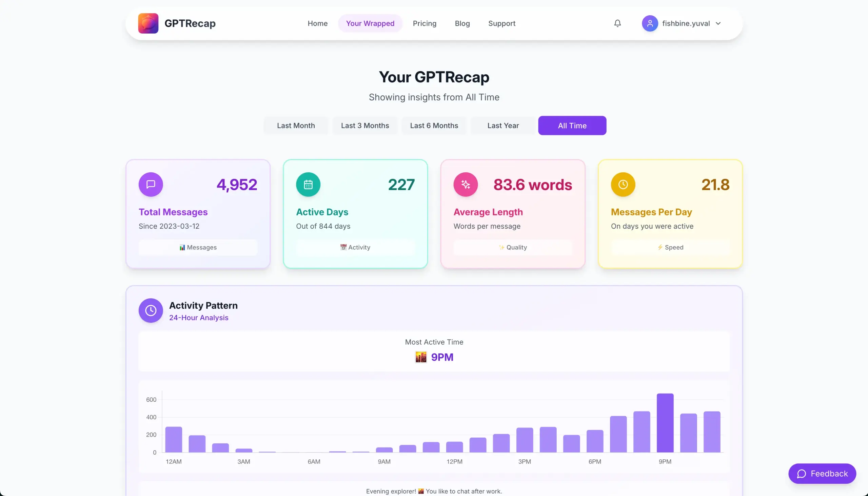The height and width of the screenshot is (496, 868).
Task: Select the Your Wrapped nav item
Action: tap(370, 23)
